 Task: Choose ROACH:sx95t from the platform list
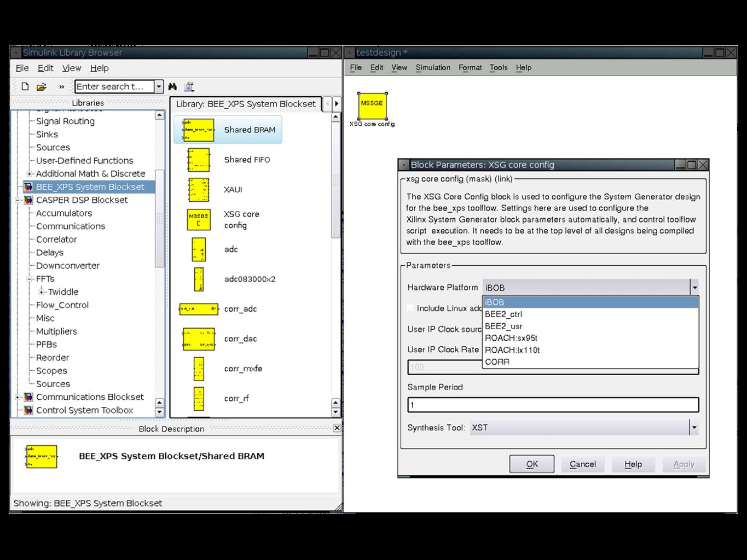coord(590,338)
